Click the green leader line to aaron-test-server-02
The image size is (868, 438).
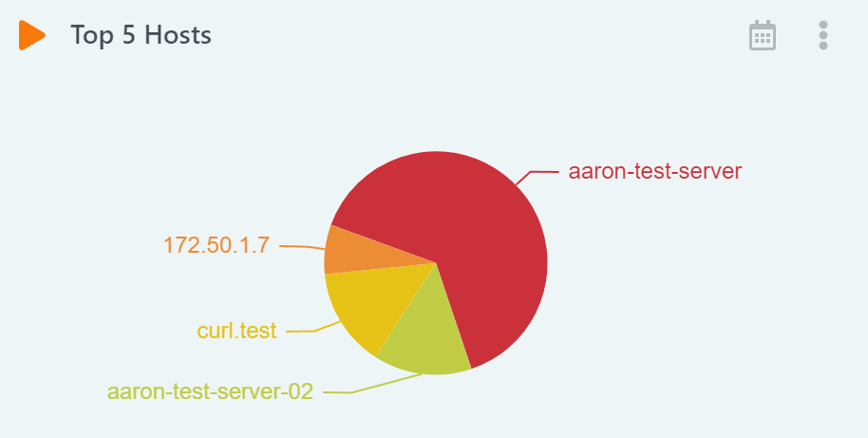(x=373, y=384)
